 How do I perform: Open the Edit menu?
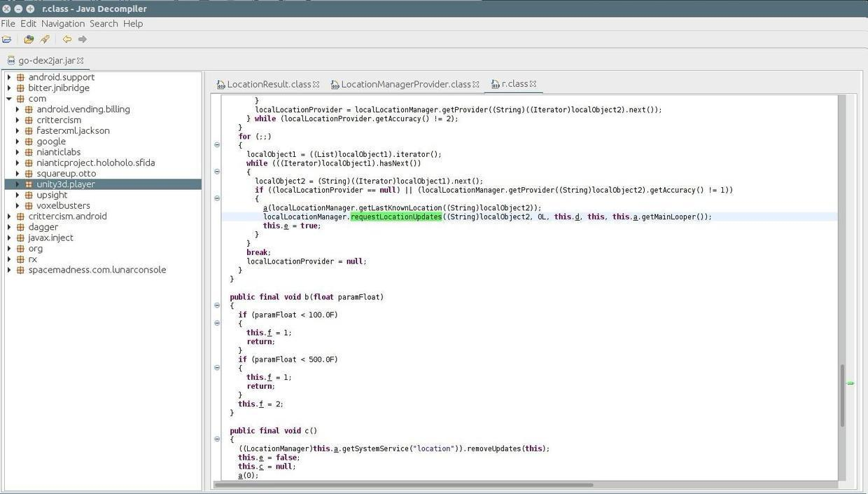pyautogui.click(x=28, y=23)
